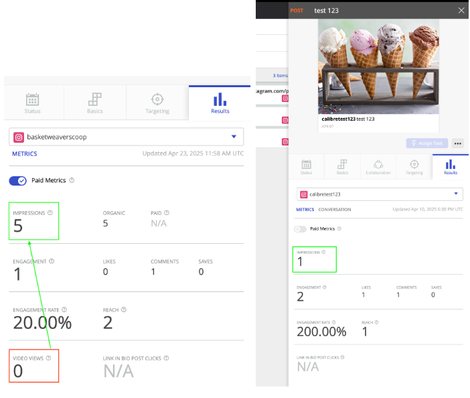Open the Targeting crosshair icon in left panel

tap(157, 99)
